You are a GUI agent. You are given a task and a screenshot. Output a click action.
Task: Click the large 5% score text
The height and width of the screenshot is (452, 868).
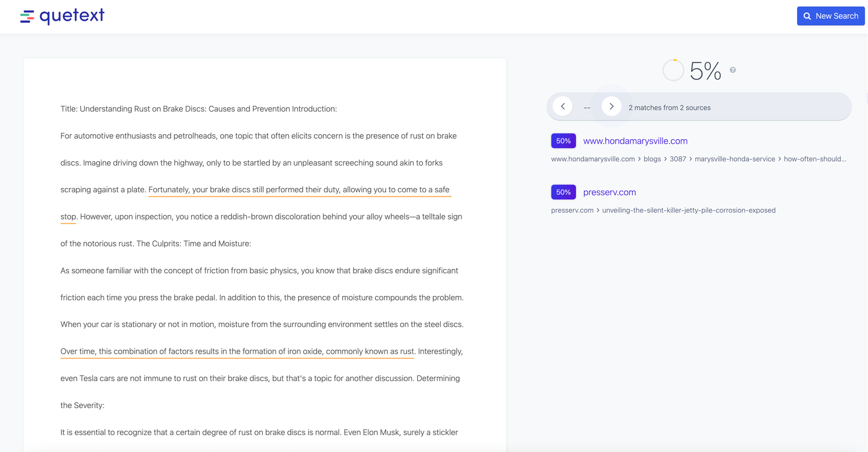(705, 71)
